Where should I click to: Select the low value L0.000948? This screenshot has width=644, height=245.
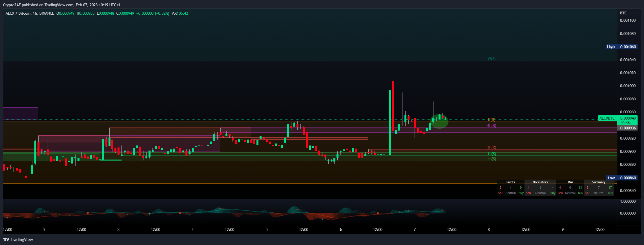(x=105, y=13)
